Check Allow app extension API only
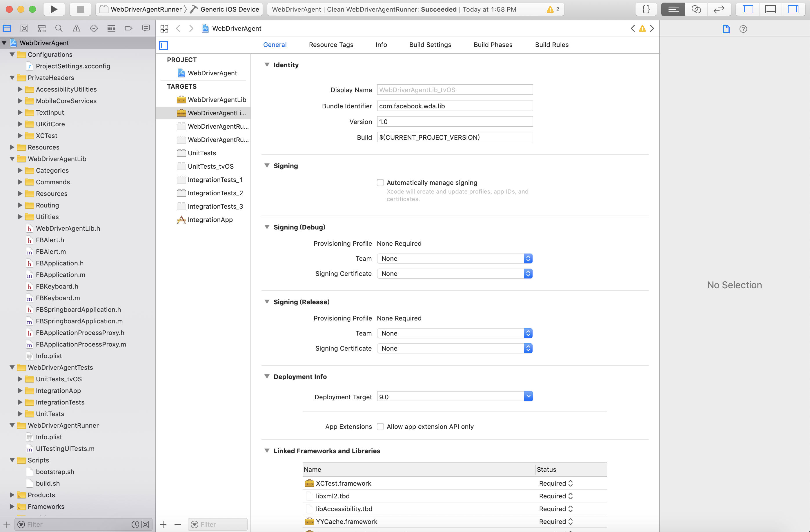Screen dimensions: 810x532 (380, 427)
